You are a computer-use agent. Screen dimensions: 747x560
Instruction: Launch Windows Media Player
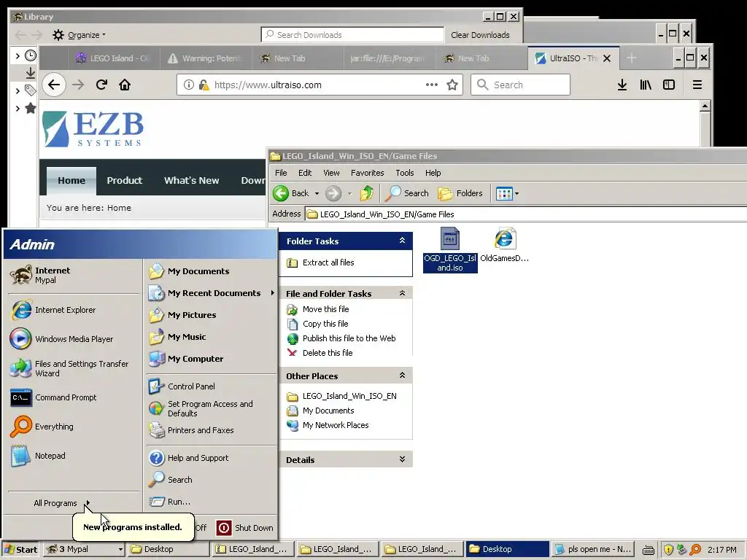62,339
